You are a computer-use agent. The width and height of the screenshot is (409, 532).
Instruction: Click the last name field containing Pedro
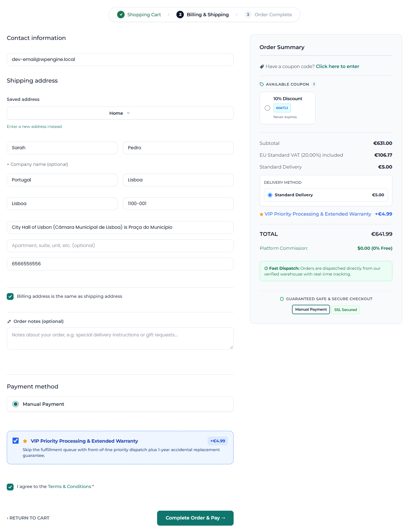click(178, 148)
